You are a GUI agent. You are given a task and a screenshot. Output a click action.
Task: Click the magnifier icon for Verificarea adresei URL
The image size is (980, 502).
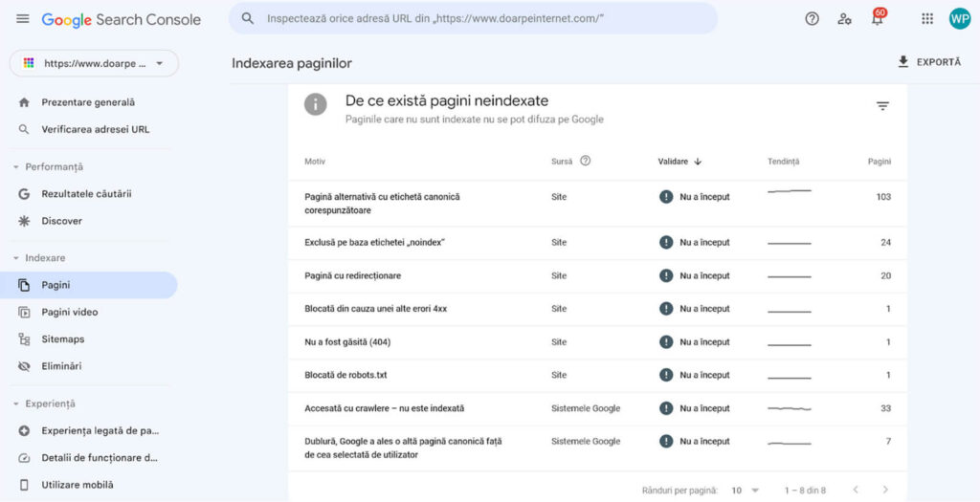[x=24, y=130]
